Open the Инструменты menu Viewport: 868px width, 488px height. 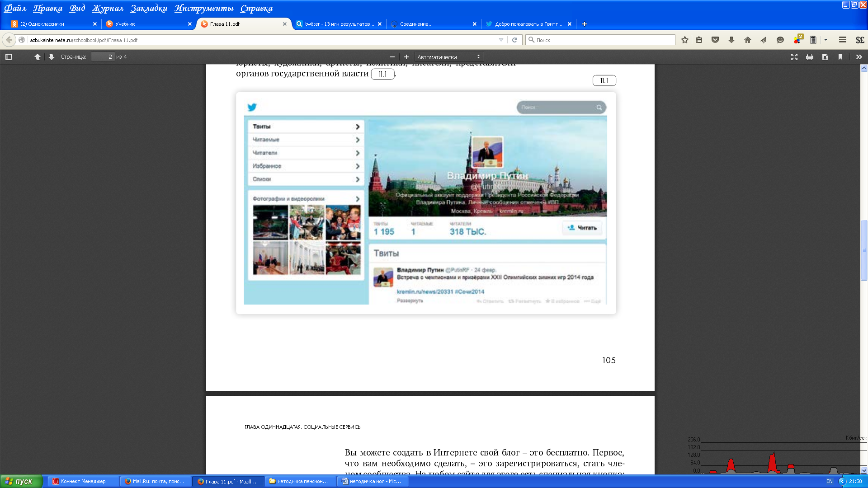click(x=204, y=8)
